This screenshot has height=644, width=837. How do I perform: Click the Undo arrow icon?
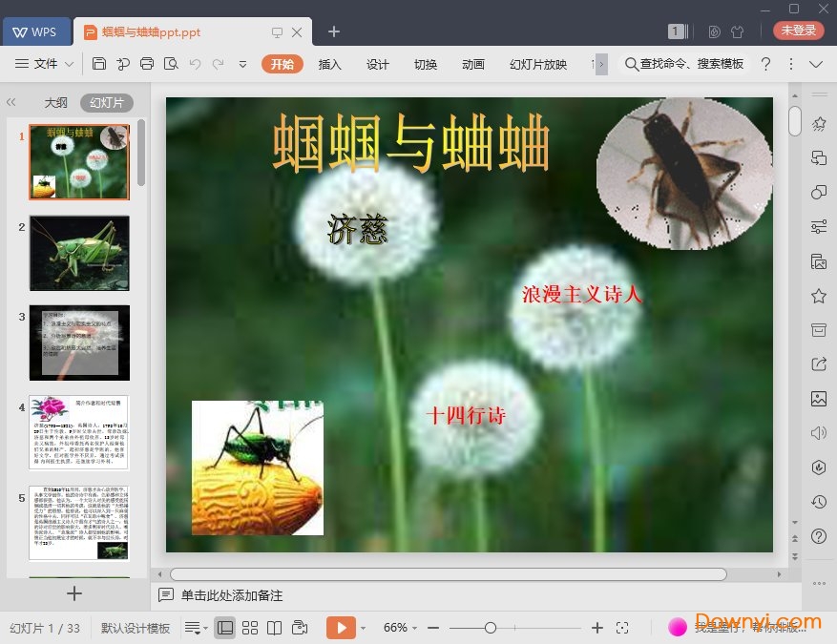pyautogui.click(x=196, y=64)
